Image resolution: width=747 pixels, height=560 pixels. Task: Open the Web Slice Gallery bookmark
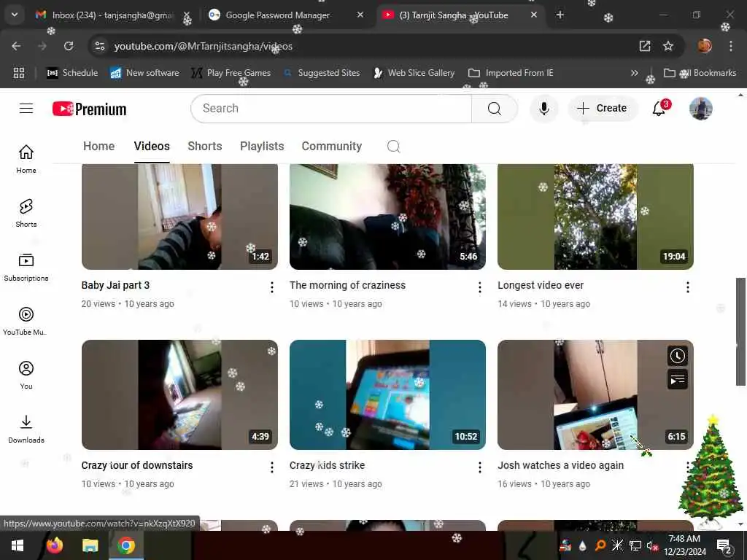[414, 73]
